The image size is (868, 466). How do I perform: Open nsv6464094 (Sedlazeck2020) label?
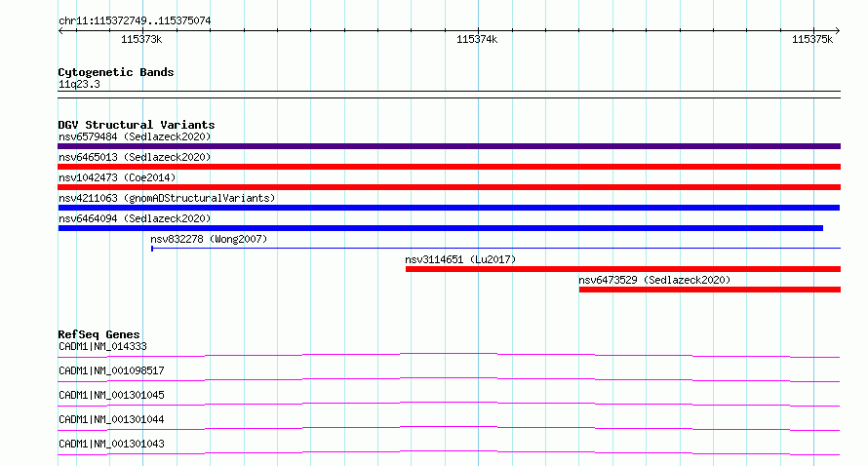(x=135, y=218)
